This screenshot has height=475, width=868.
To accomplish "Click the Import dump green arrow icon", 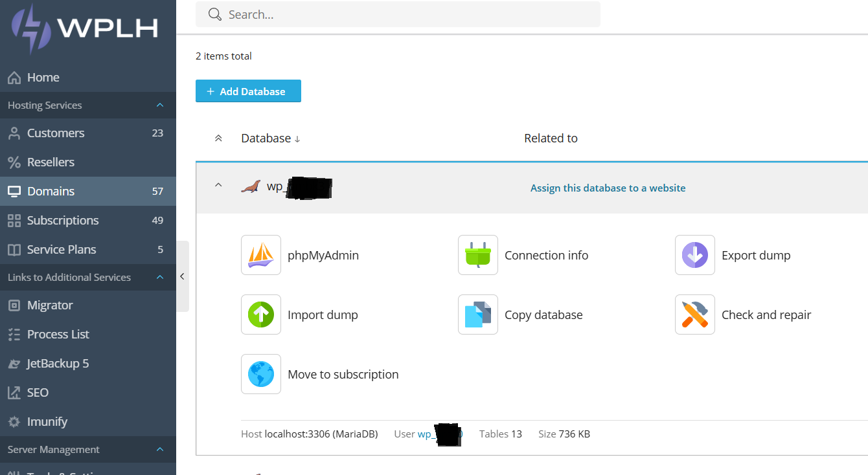I will (x=261, y=315).
